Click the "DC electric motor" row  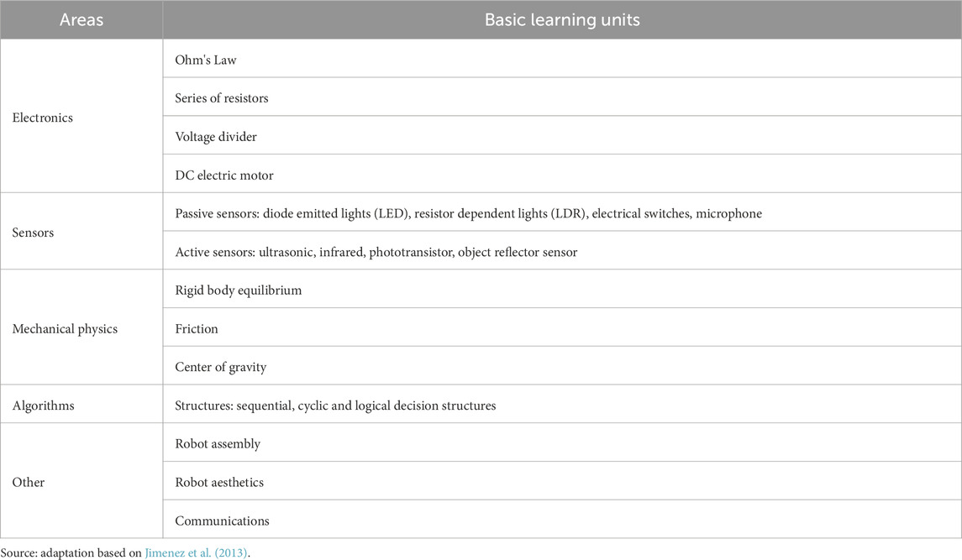coord(224,175)
